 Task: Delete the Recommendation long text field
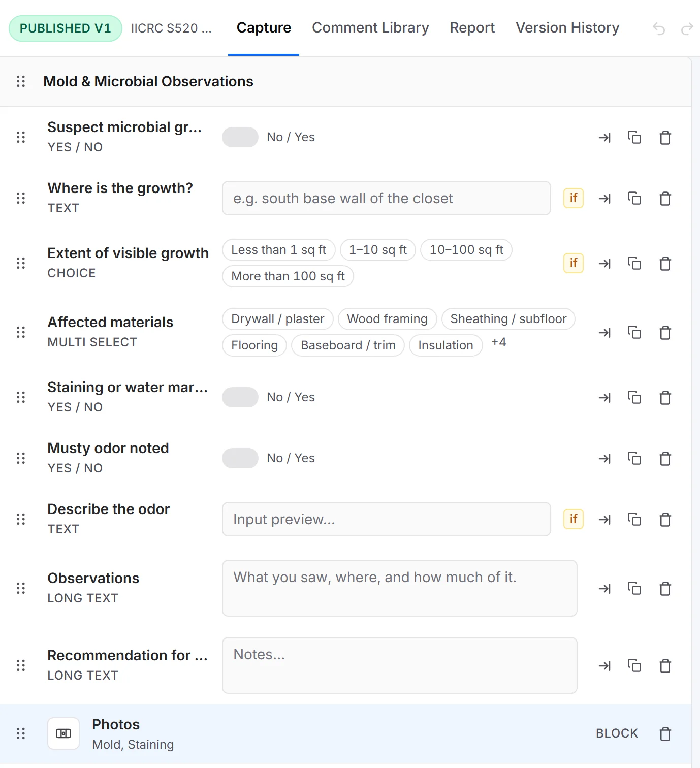tap(665, 665)
